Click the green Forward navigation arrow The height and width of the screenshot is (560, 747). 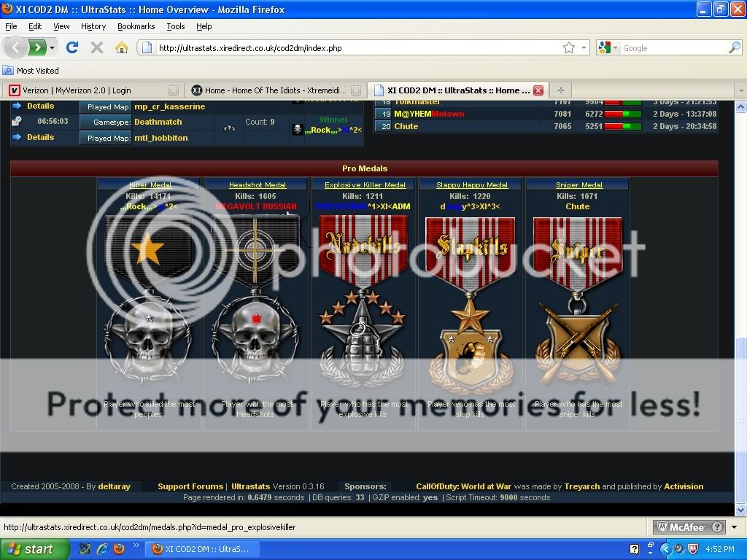pyautogui.click(x=37, y=47)
